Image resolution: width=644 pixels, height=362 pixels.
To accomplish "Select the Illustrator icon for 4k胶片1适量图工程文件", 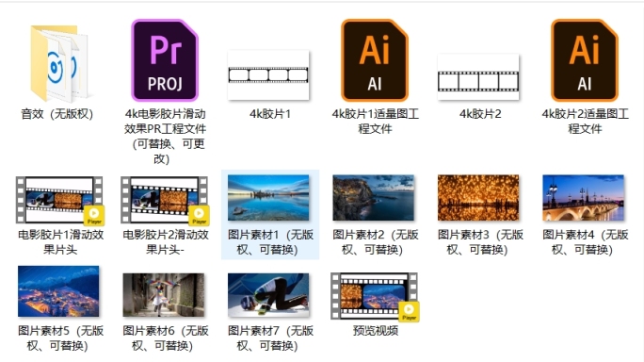I will (x=375, y=60).
